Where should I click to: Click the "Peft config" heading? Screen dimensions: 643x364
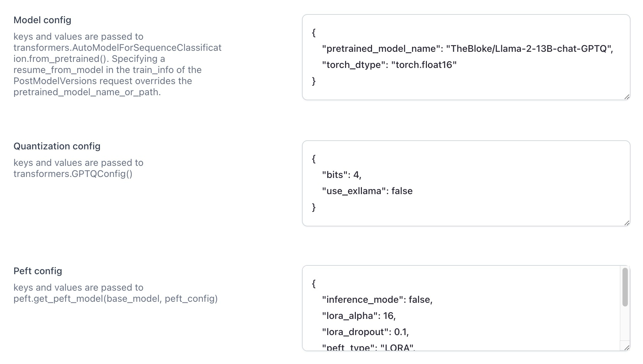38,271
